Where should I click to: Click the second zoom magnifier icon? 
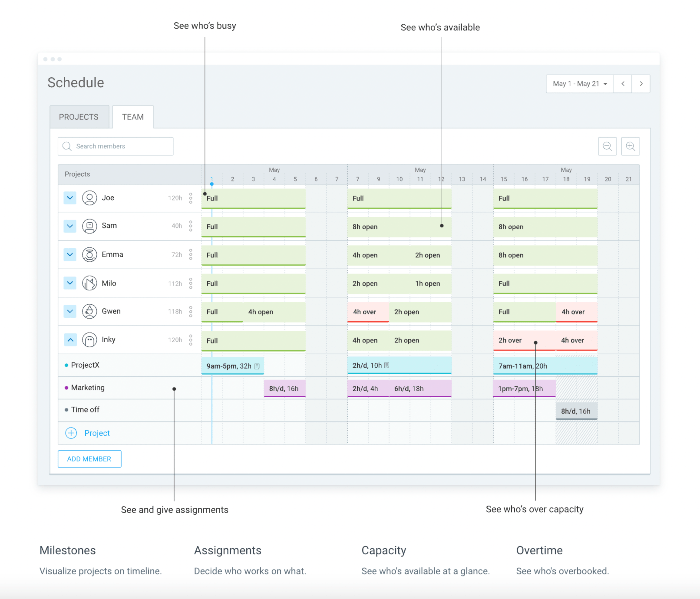pos(630,146)
